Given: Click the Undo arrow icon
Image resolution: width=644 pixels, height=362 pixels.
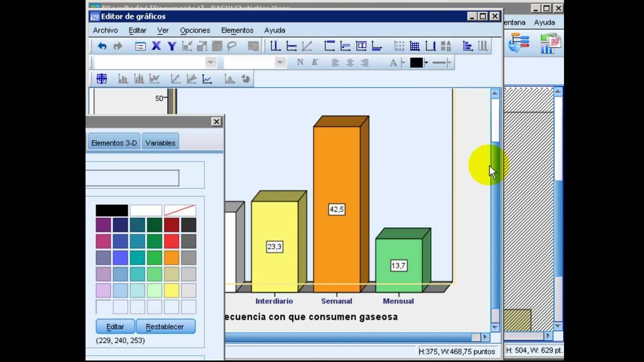Looking at the screenshot, I should [x=102, y=46].
